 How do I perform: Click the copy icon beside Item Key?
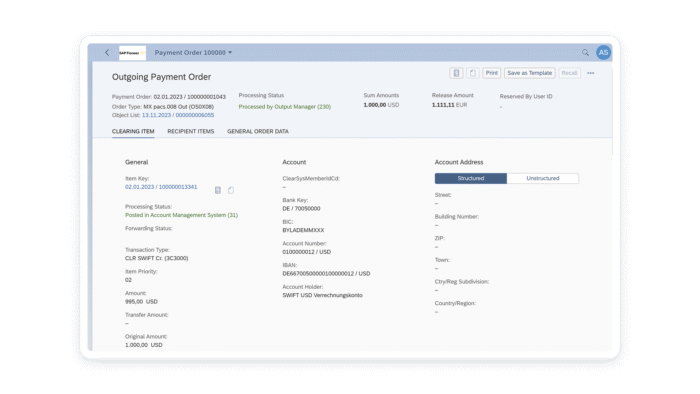point(231,191)
